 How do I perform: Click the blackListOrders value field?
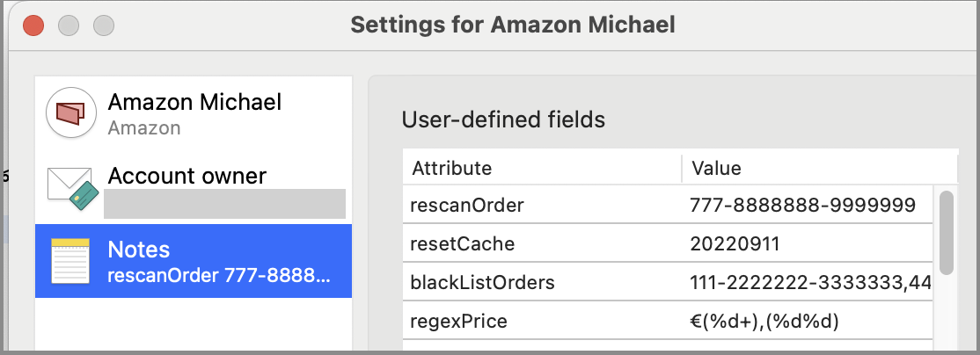(809, 282)
